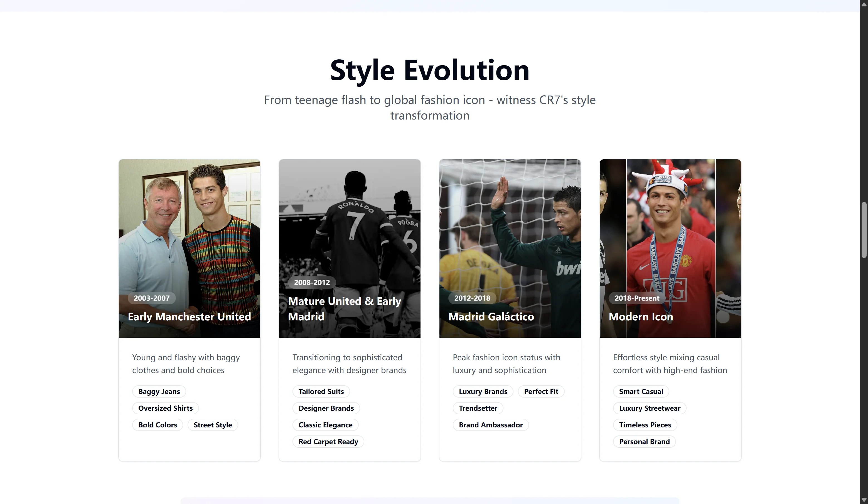Click the Baggy Jeans tag
The height and width of the screenshot is (504, 868).
(x=159, y=392)
